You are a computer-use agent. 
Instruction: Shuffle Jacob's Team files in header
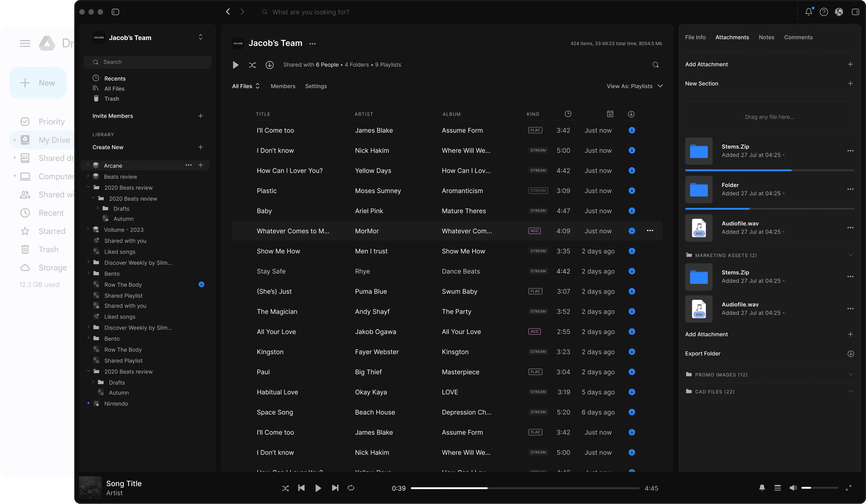252,65
